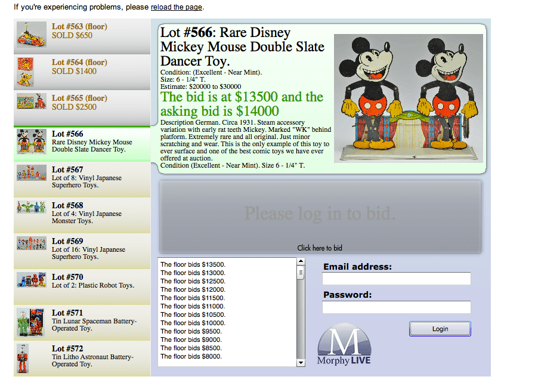This screenshot has width=535, height=392.
Task: Open Lot #569 thumbnail of 16 toys
Action: pyautogui.click(x=32, y=243)
